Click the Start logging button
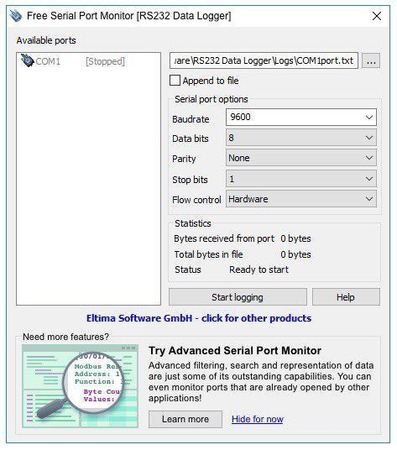Screen dimensions: 397x450 tap(238, 297)
